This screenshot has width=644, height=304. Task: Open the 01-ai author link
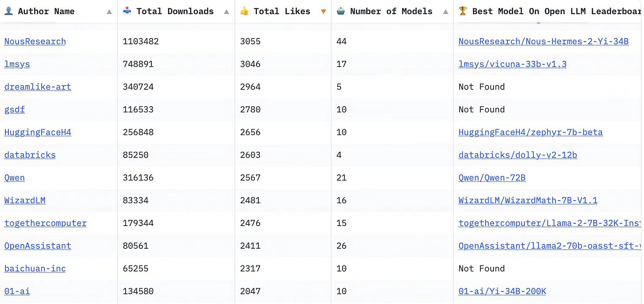(17, 291)
